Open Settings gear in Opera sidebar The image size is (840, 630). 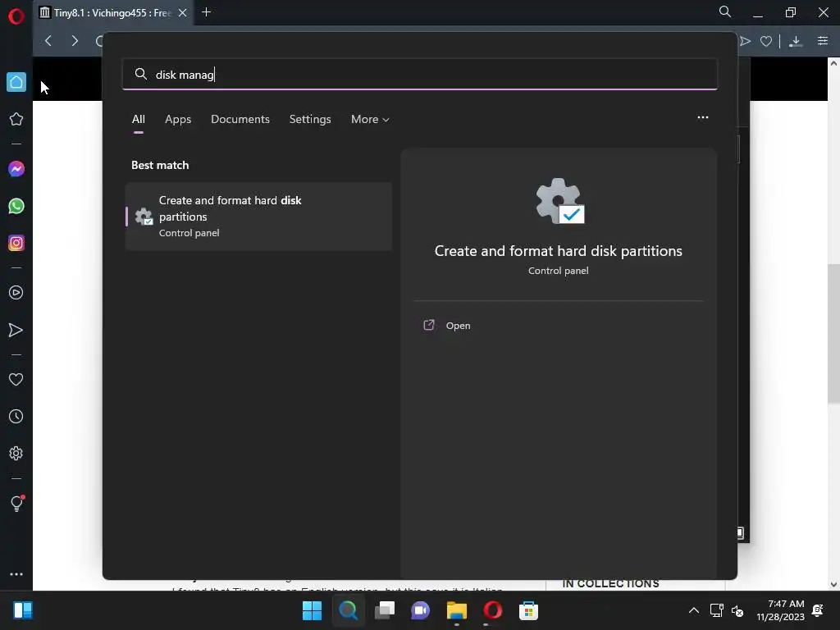(x=16, y=453)
